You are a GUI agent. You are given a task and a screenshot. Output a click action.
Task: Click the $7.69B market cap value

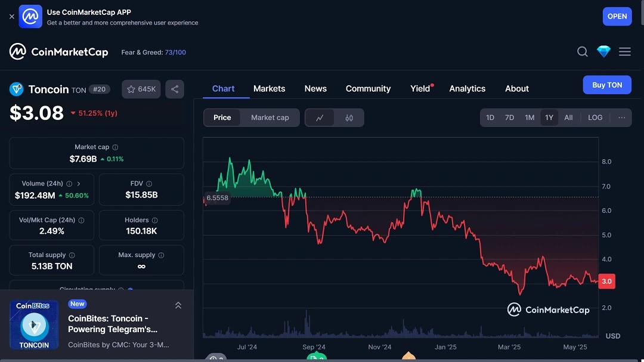click(83, 159)
